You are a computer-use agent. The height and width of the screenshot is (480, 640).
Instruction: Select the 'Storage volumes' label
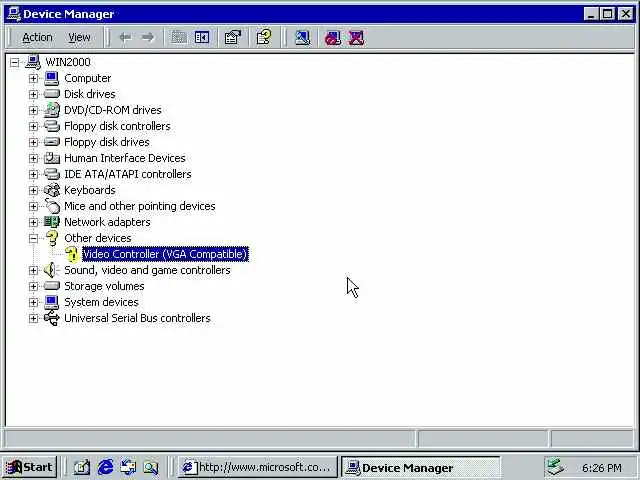pos(104,286)
